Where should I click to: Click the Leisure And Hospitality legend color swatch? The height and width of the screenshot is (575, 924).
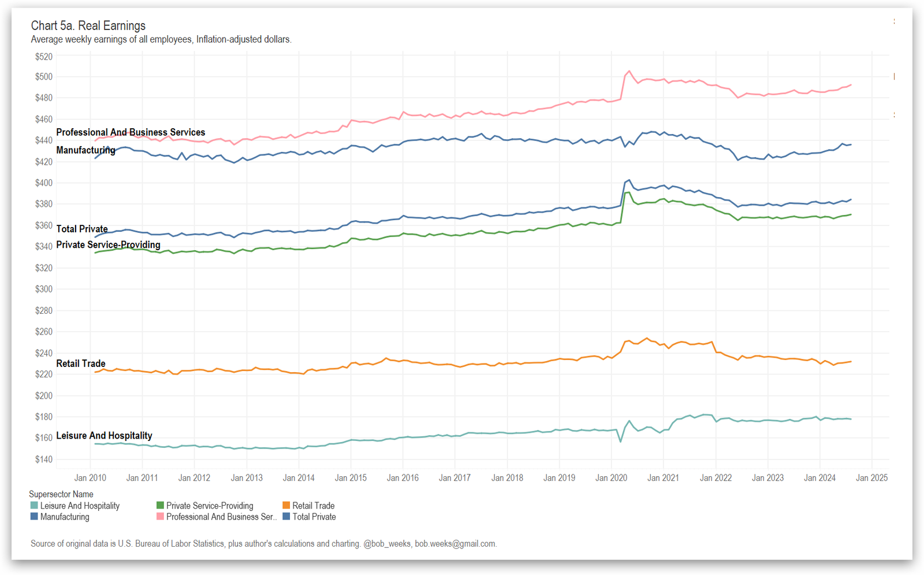pos(34,506)
